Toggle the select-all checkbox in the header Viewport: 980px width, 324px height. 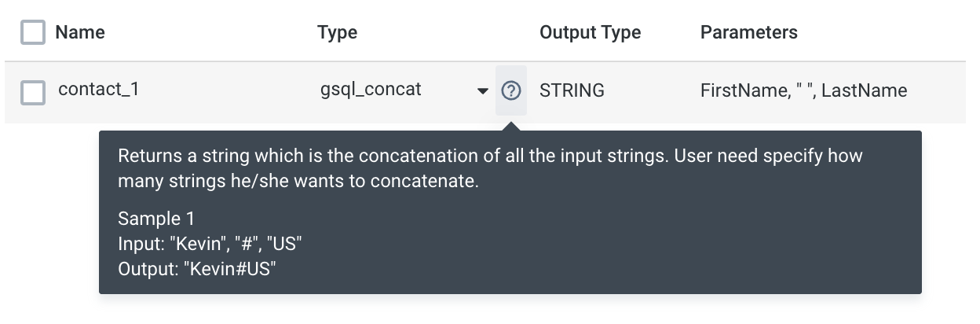(x=33, y=33)
